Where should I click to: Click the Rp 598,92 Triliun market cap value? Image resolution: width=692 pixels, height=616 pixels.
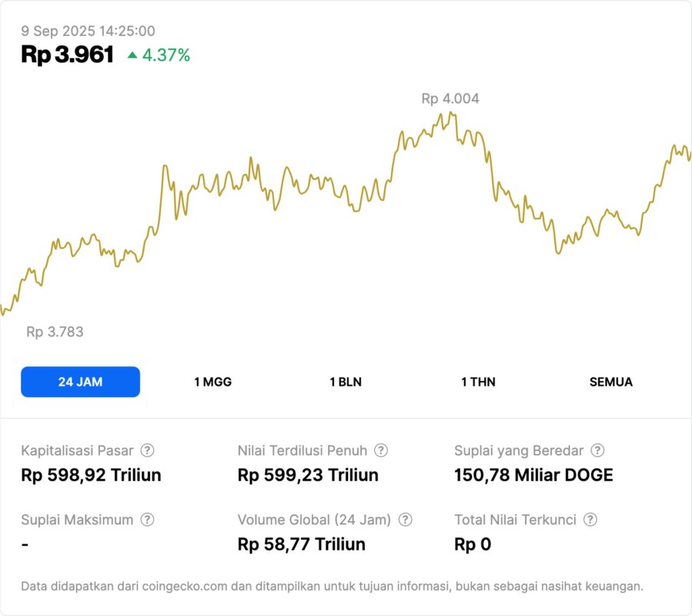[91, 475]
